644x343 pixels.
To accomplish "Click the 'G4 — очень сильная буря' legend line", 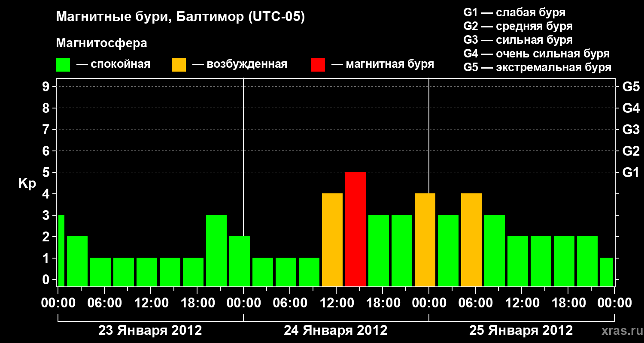I will click(536, 54).
